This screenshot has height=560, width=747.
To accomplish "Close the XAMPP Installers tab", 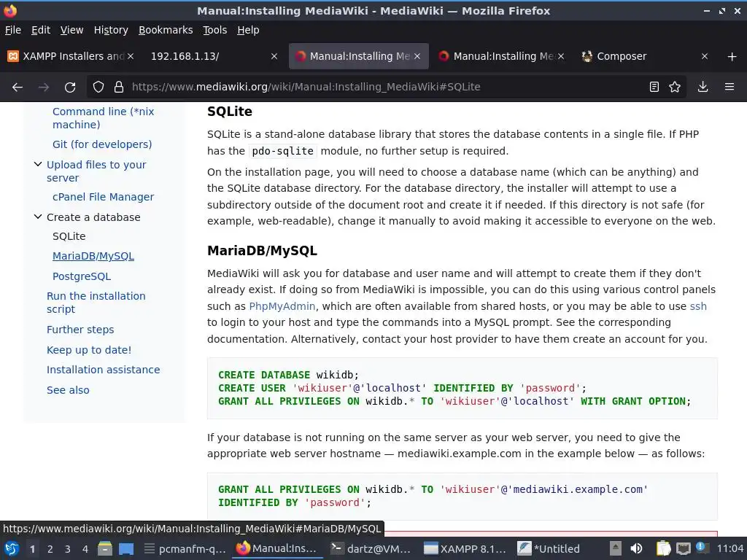I will pos(131,56).
